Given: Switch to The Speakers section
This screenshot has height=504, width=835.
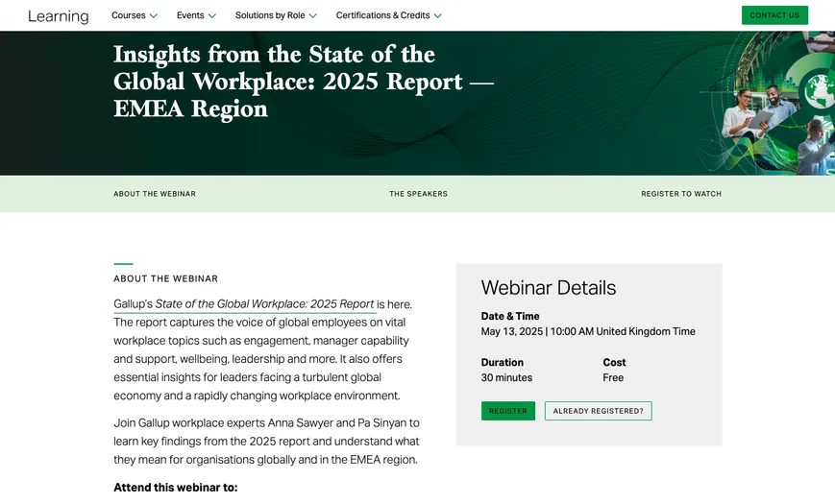Looking at the screenshot, I should [418, 194].
